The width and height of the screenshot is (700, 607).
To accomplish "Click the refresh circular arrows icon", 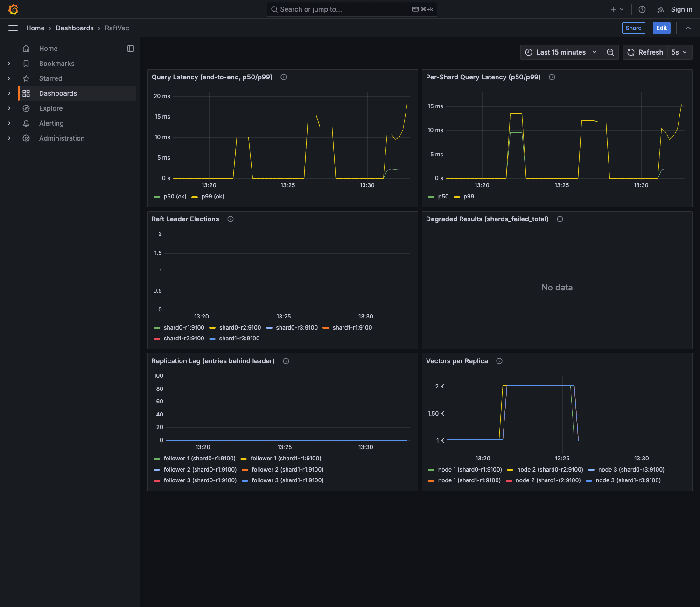I will pos(631,52).
